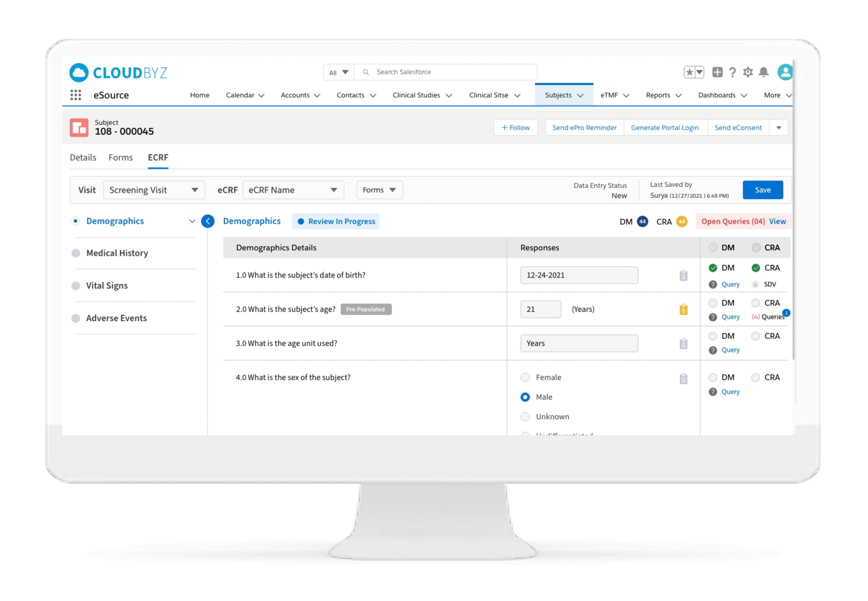Click Send ePro Reminder button

coord(584,128)
